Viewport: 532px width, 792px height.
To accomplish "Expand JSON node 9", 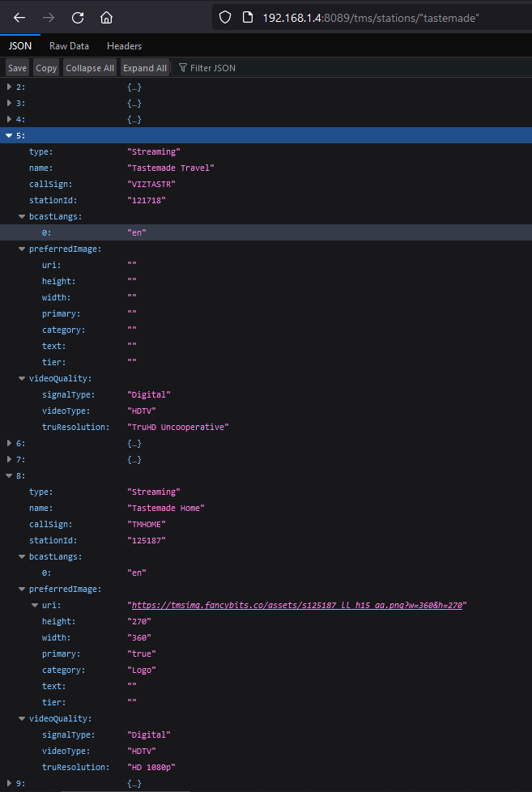I will point(9,783).
